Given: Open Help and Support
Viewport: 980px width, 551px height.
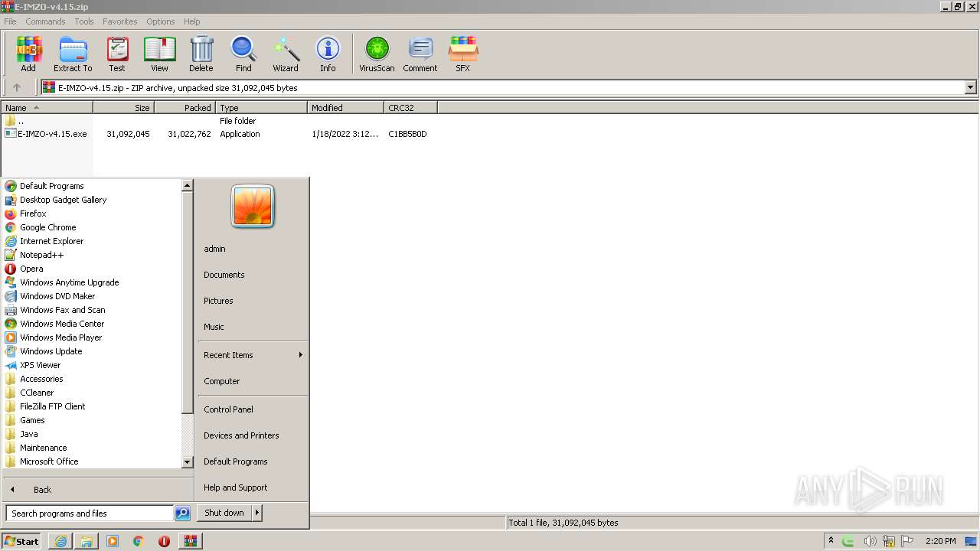Looking at the screenshot, I should [236, 487].
